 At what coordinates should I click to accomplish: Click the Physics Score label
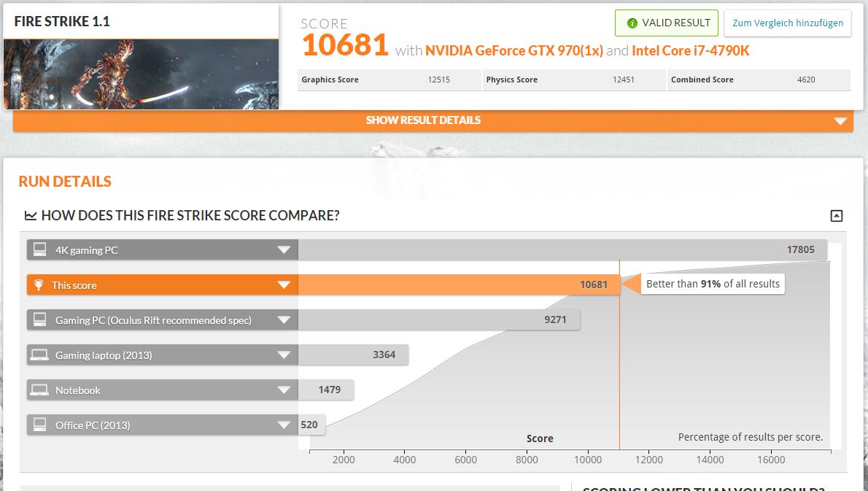point(511,80)
